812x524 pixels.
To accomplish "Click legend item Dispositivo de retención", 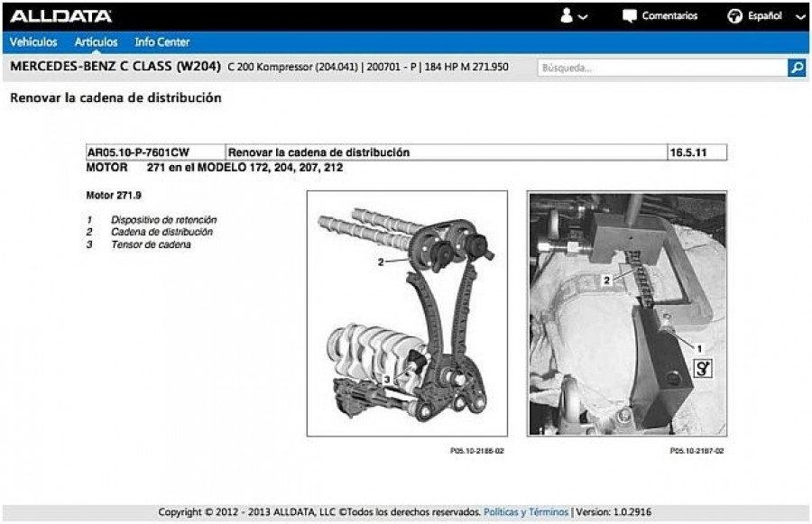I will click(x=163, y=219).
